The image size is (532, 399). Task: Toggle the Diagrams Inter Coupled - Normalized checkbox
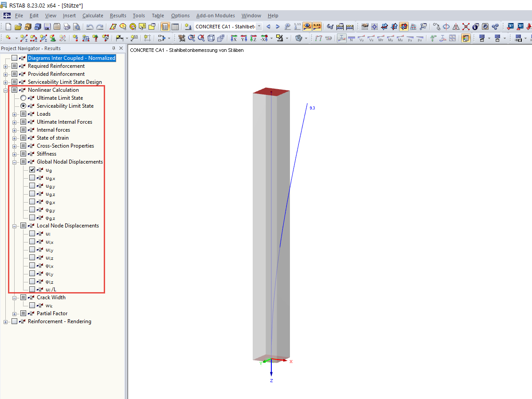pyautogui.click(x=15, y=58)
